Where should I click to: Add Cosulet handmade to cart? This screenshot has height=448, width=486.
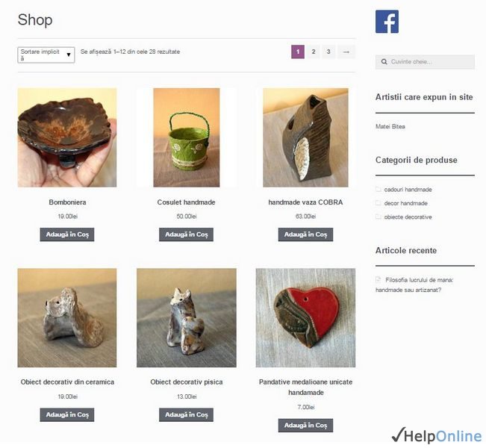pos(187,234)
